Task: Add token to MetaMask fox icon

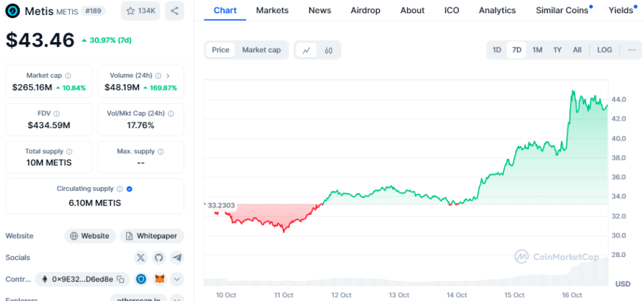Action: pos(160,279)
